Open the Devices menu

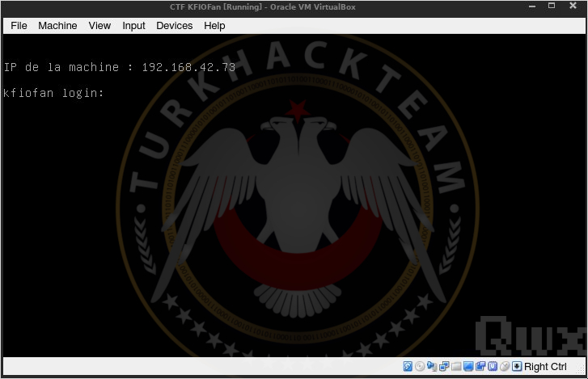pyautogui.click(x=175, y=26)
